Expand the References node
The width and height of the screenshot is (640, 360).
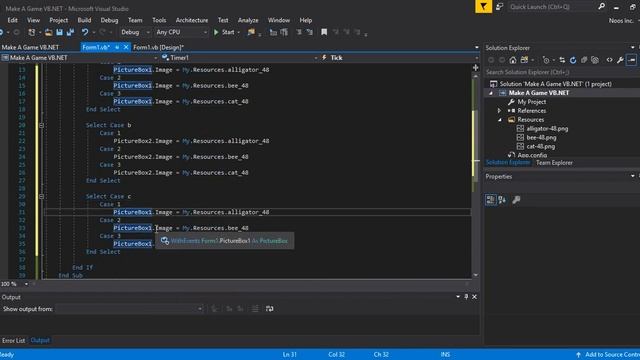pos(499,111)
